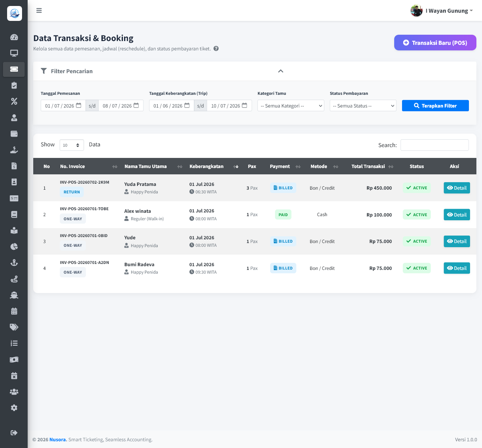Click the Nusora footer link
This screenshot has height=448, width=482.
tap(58, 439)
